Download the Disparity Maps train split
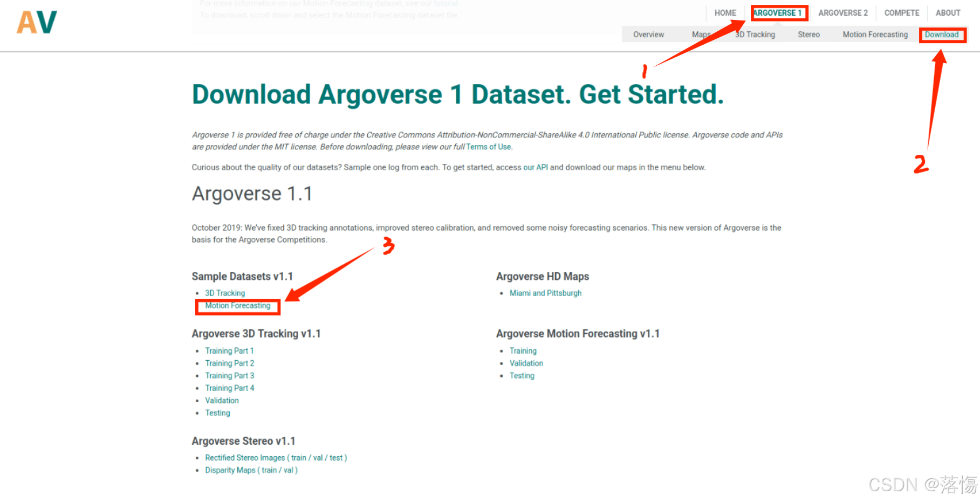The image size is (980, 502). point(269,470)
